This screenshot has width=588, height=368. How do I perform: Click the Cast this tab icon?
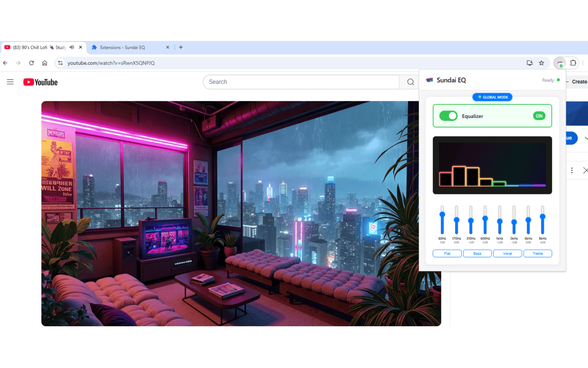coord(529,63)
